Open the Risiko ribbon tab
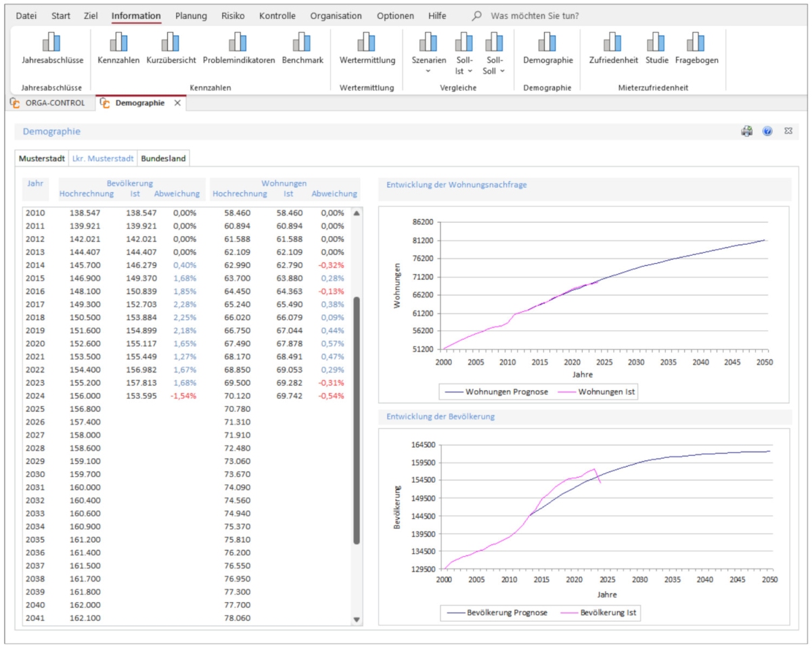812x648 pixels. (233, 16)
